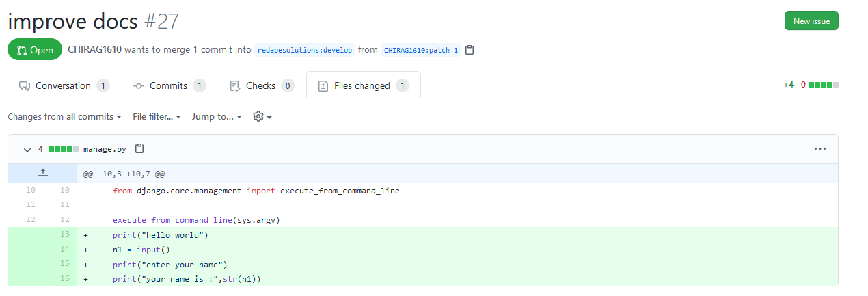868x296 pixels.
Task: Click the Conversation tab comment icon
Action: (25, 86)
